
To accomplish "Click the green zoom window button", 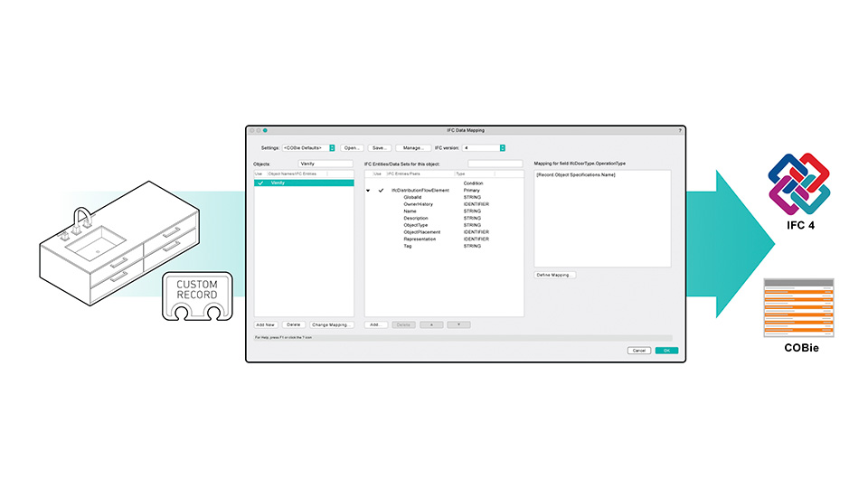I will [265, 130].
